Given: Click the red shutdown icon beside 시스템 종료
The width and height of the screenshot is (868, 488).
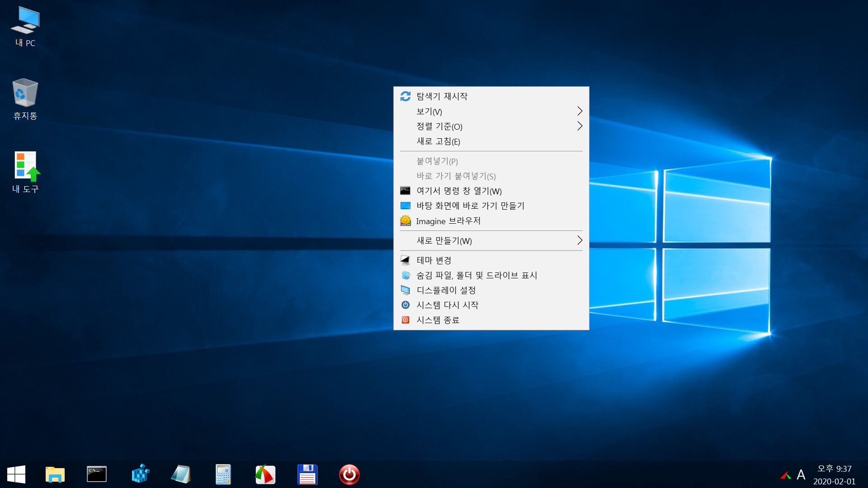Looking at the screenshot, I should pyautogui.click(x=406, y=320).
